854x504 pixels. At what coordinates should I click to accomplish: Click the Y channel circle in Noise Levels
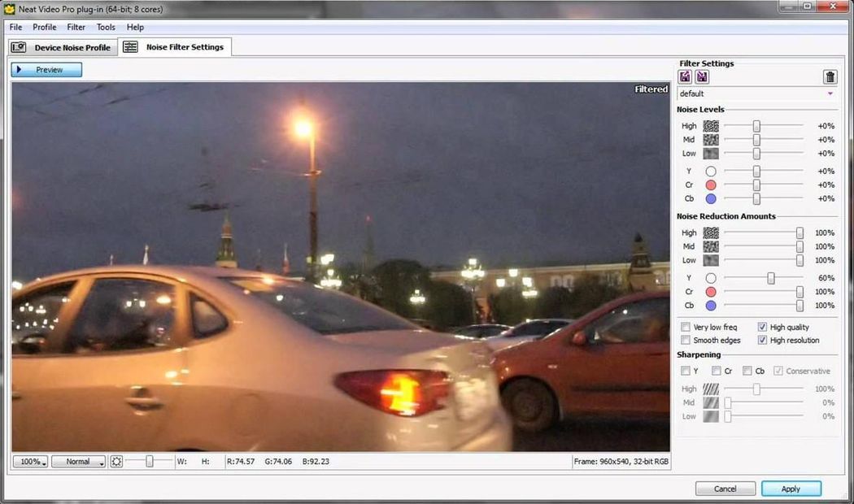[x=711, y=171]
